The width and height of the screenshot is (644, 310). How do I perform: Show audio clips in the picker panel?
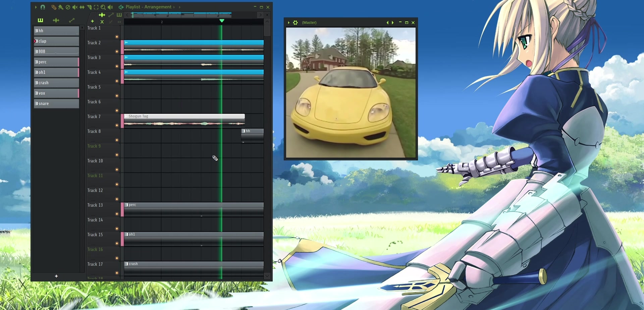(x=56, y=20)
